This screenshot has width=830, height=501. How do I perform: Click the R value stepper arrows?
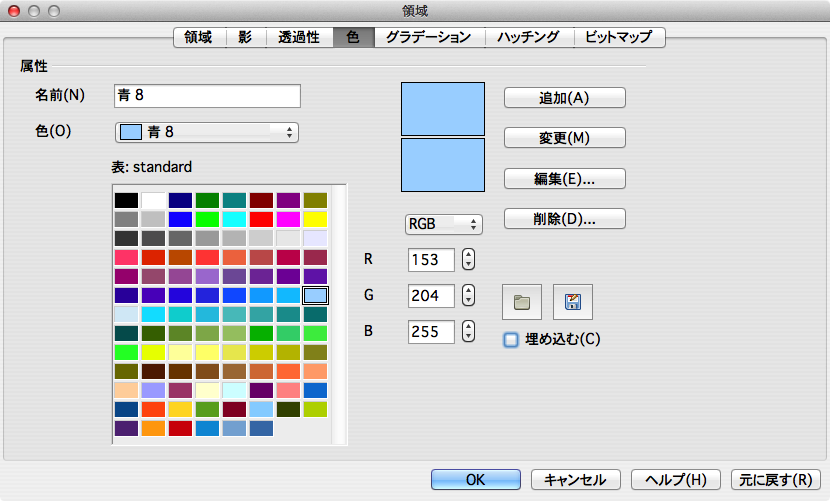point(468,260)
